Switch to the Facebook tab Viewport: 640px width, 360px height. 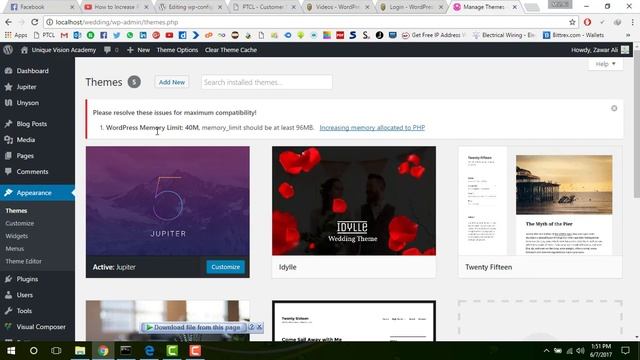(x=41, y=7)
